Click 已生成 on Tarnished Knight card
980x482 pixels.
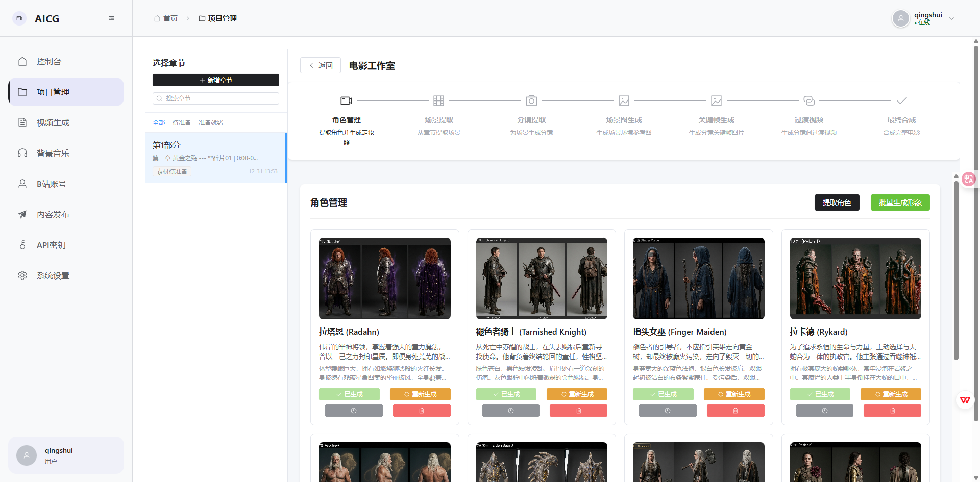(x=506, y=394)
